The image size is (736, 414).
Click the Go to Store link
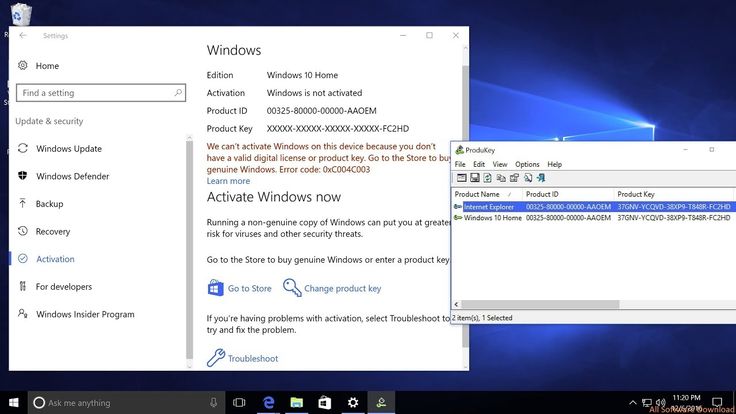point(239,288)
